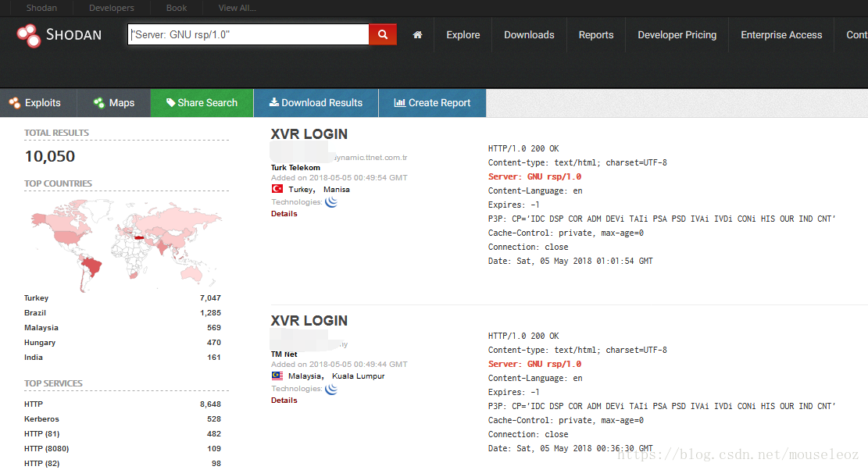Open the Exploits tab
Viewport: 868px width, 470px height.
pos(35,103)
